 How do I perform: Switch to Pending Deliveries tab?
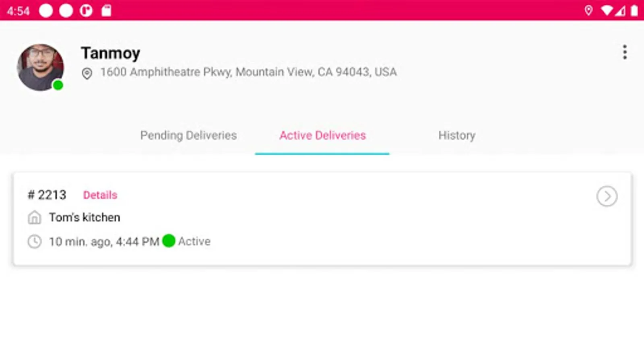188,136
